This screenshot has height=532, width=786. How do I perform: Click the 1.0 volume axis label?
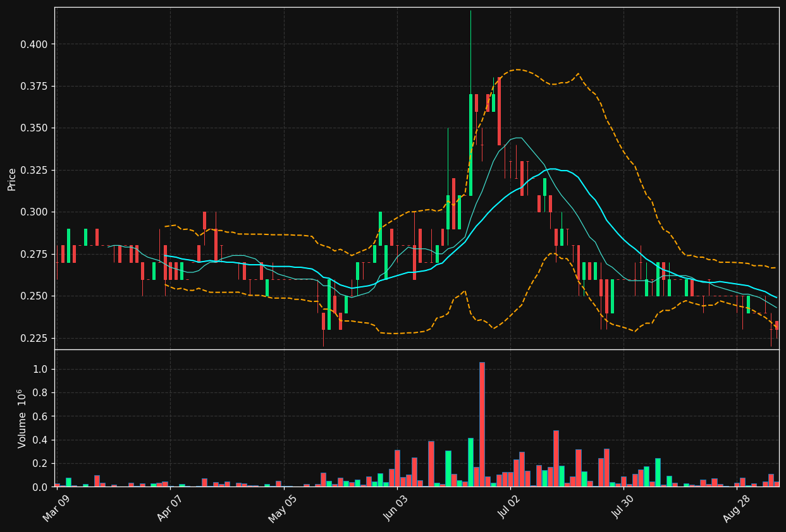point(42,370)
